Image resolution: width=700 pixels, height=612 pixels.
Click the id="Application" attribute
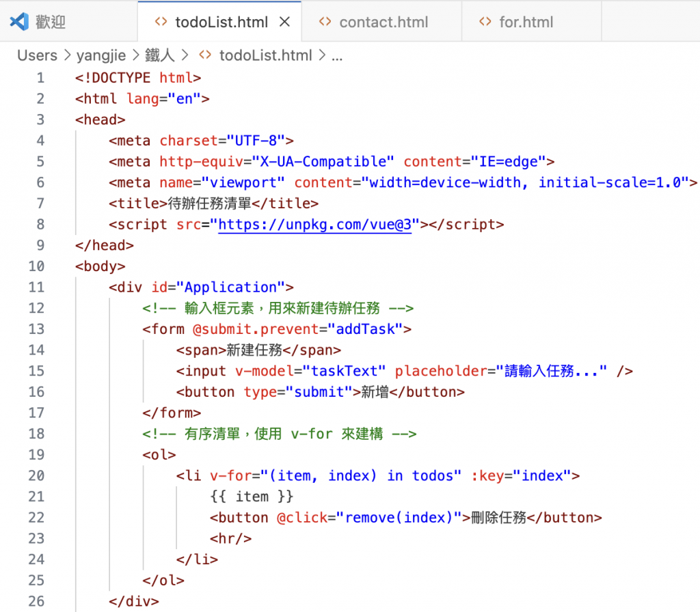(x=218, y=288)
